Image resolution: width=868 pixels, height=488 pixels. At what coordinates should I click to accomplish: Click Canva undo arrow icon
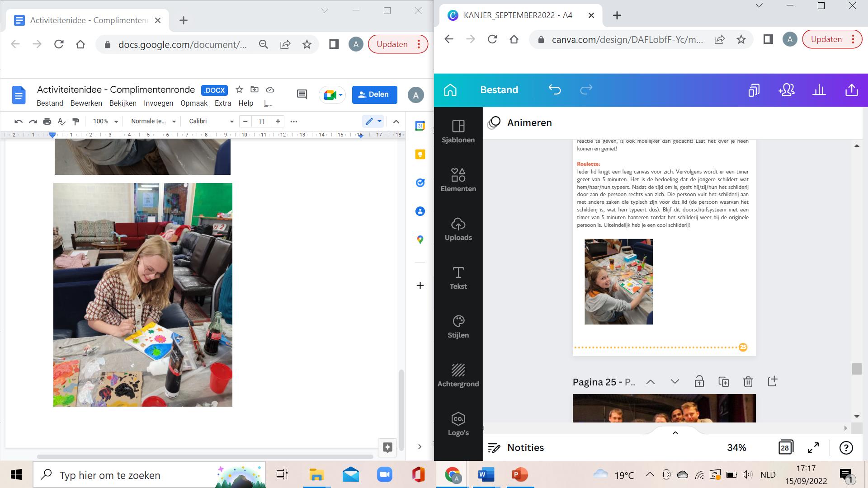554,90
